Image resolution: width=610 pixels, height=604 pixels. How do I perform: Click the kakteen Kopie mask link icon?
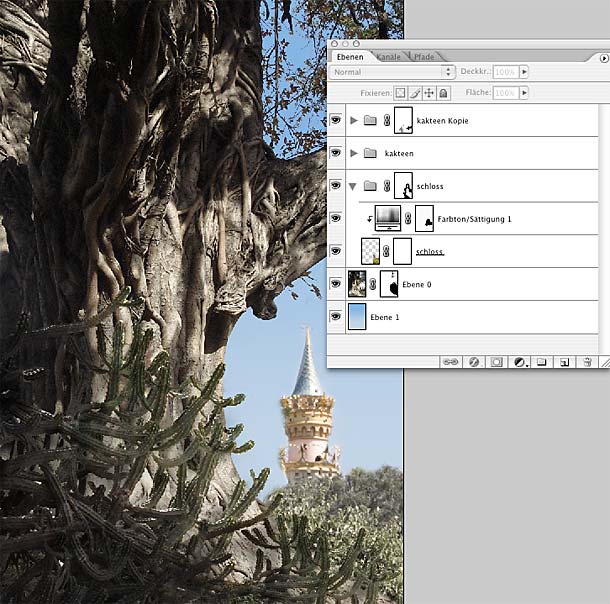click(x=387, y=120)
